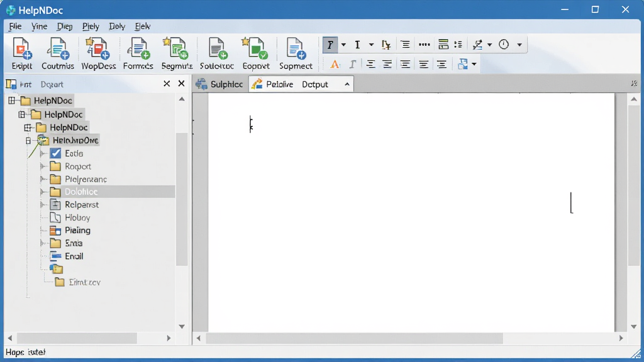Open the Sopmect toolbar icon
644x362 pixels.
[296, 53]
